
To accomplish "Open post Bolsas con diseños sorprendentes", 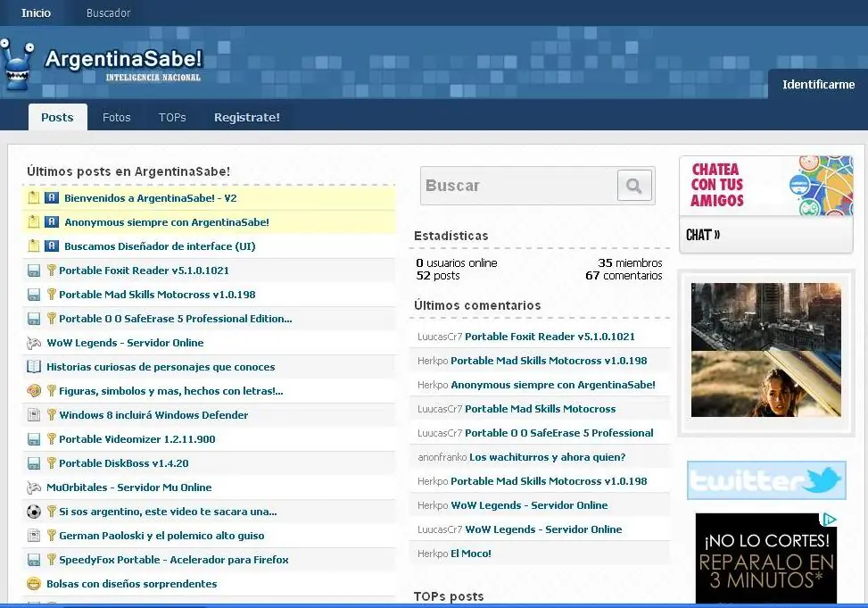I will (132, 584).
